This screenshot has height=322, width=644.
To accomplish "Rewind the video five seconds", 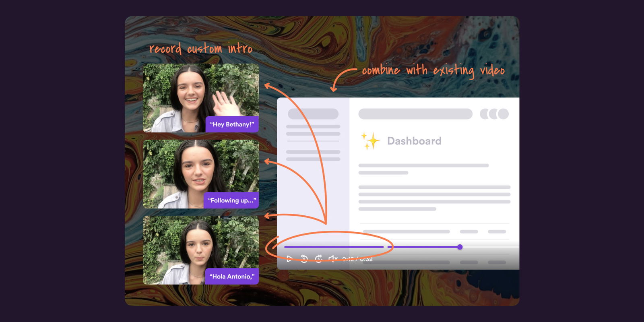I will [304, 258].
